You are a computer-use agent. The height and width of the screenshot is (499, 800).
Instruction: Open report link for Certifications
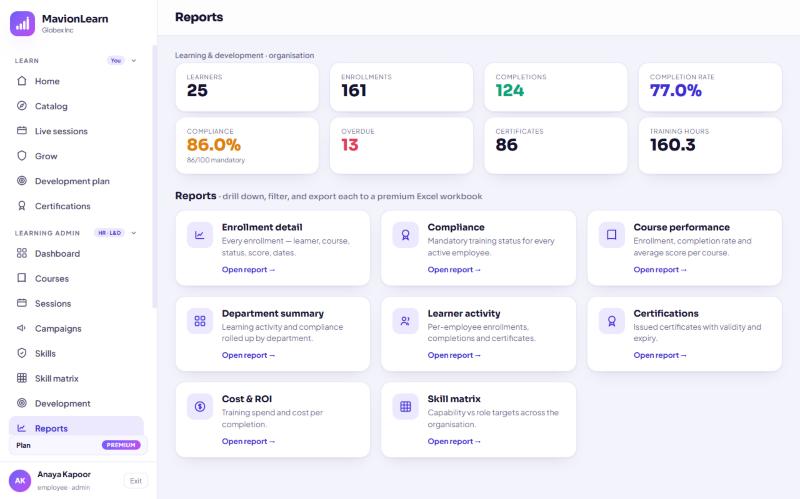point(660,355)
